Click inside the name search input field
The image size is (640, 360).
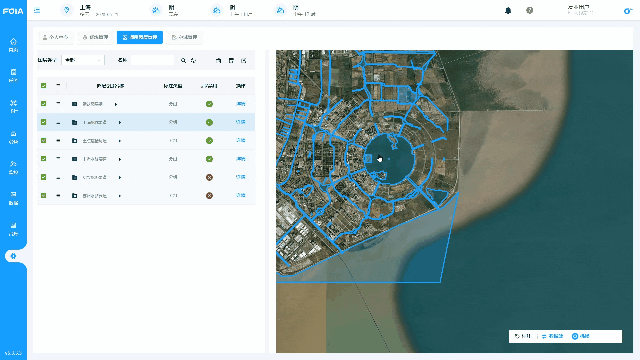tap(152, 60)
